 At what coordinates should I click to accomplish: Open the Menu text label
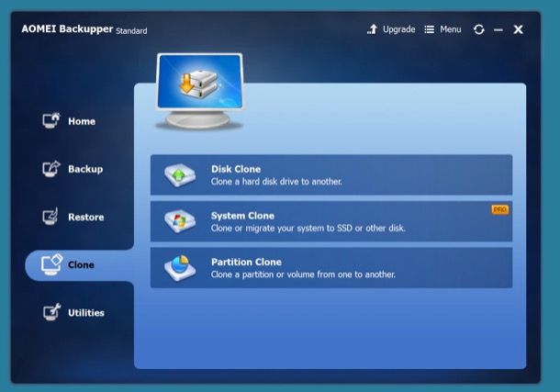(x=451, y=29)
